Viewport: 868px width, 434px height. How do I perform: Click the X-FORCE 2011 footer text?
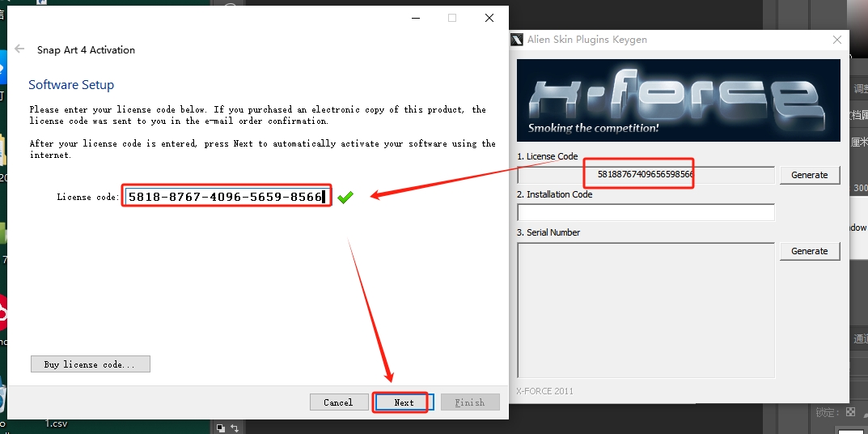tap(544, 391)
